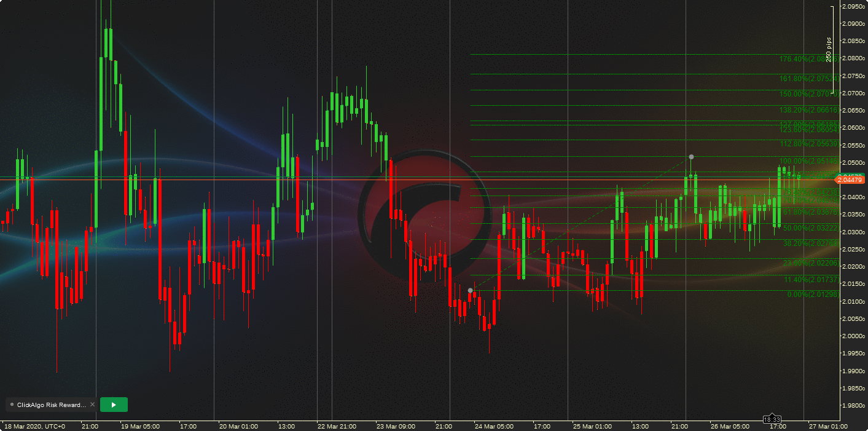Open the ClickAlgo Risk Reward... indicator label

(x=52, y=405)
